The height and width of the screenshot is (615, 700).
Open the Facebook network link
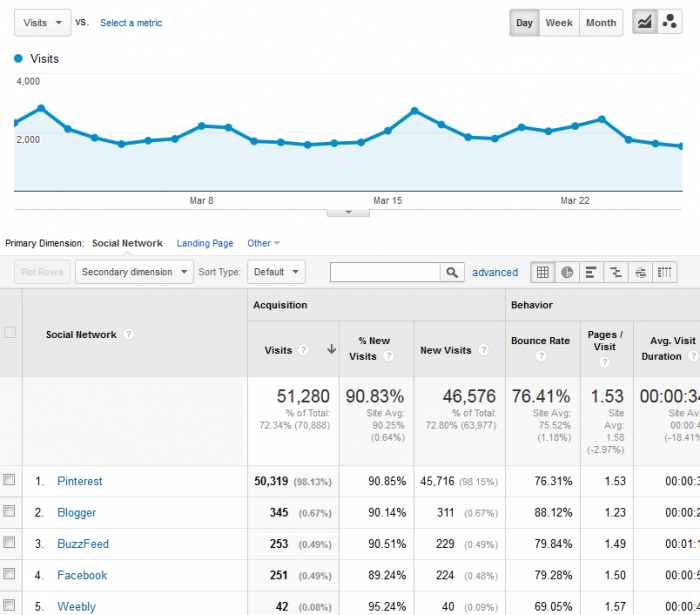pyautogui.click(x=82, y=575)
